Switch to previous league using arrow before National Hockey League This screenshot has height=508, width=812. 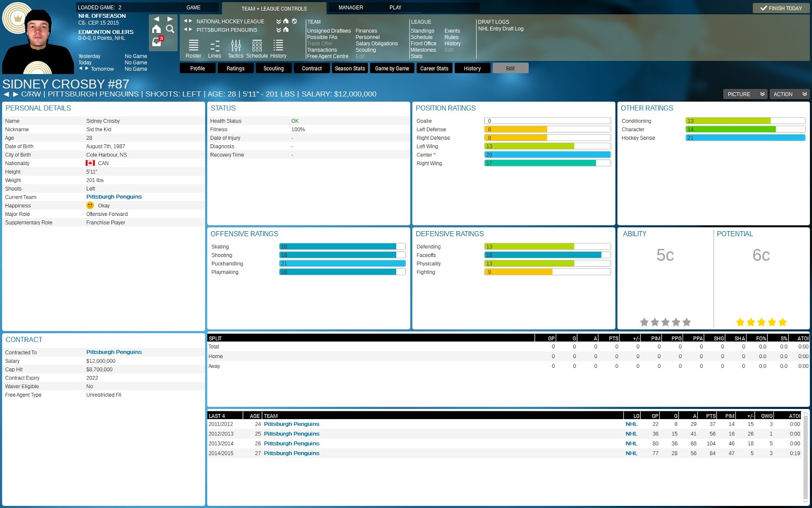[x=185, y=21]
